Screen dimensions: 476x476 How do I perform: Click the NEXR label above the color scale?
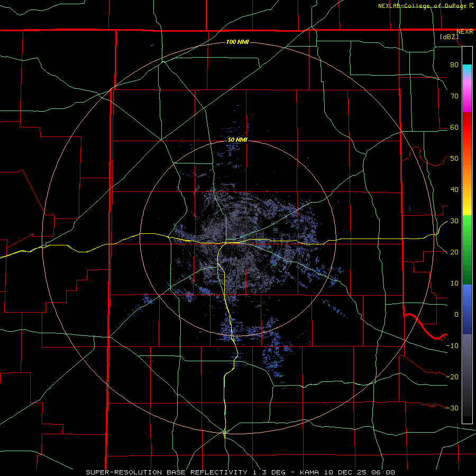tap(464, 32)
